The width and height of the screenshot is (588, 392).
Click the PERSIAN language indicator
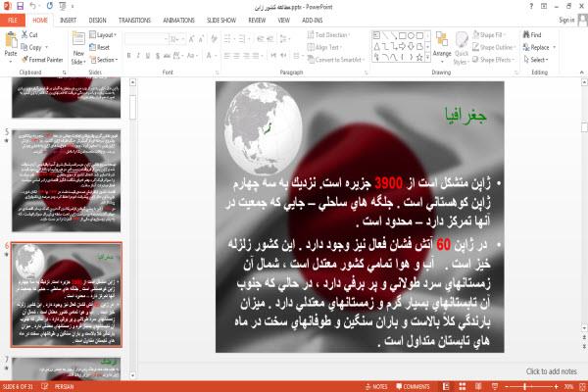coord(64,386)
